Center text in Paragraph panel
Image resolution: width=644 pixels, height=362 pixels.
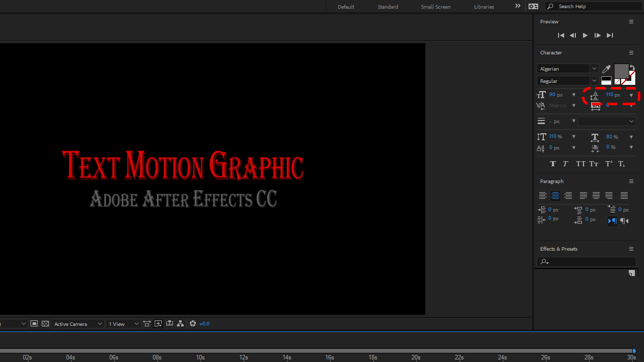[555, 195]
